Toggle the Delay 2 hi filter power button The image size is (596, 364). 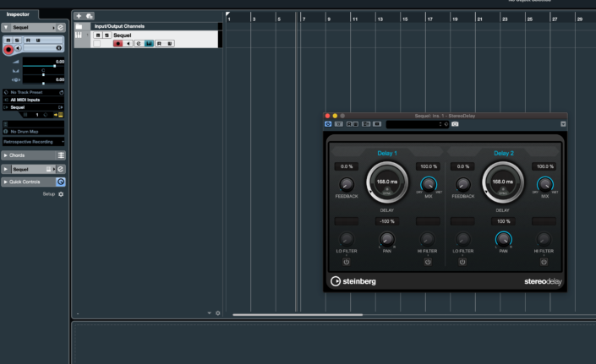[x=544, y=261]
